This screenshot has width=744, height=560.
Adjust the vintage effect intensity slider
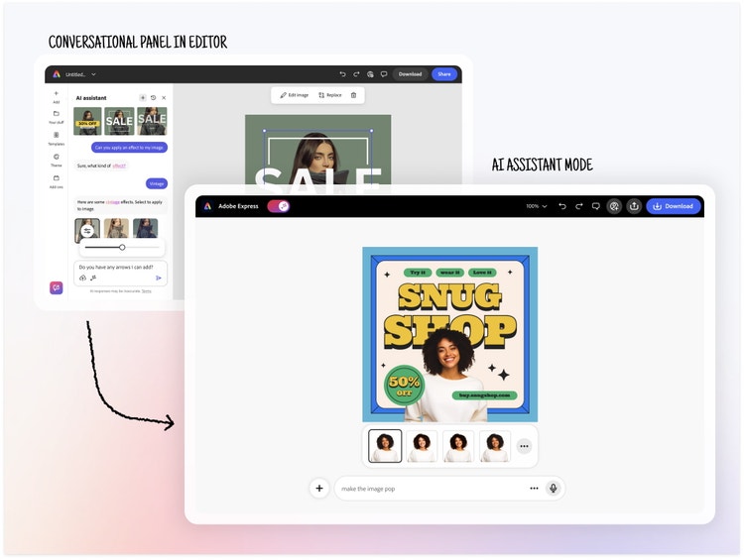tap(122, 247)
